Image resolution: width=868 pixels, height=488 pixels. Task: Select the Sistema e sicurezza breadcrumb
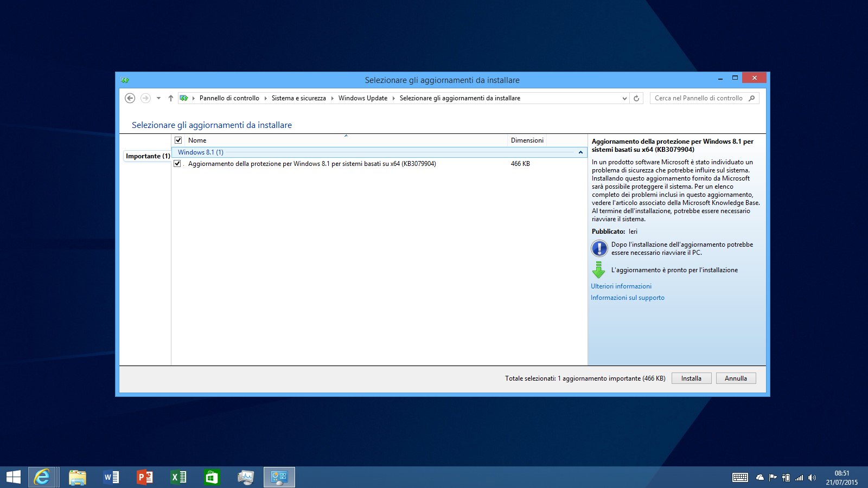299,98
